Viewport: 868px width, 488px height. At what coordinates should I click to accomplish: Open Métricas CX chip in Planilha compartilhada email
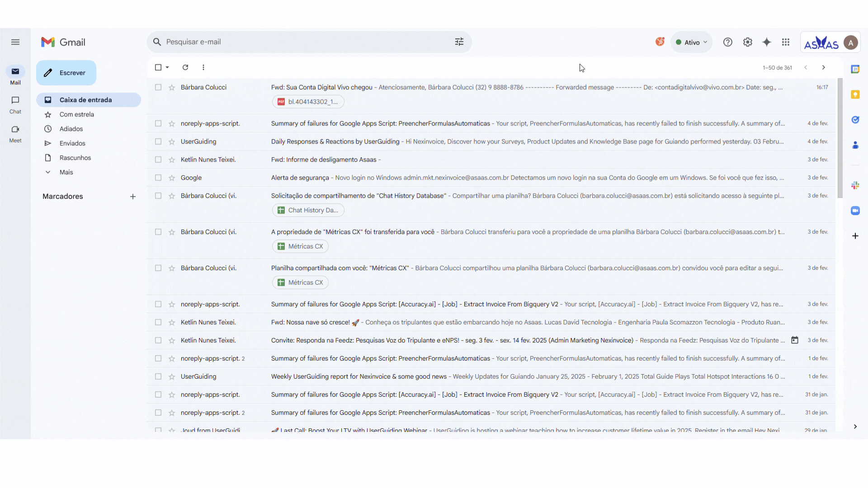tap(300, 282)
